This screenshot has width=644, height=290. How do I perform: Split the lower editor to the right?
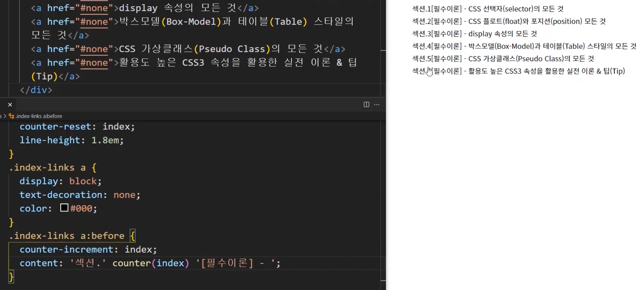[366, 105]
